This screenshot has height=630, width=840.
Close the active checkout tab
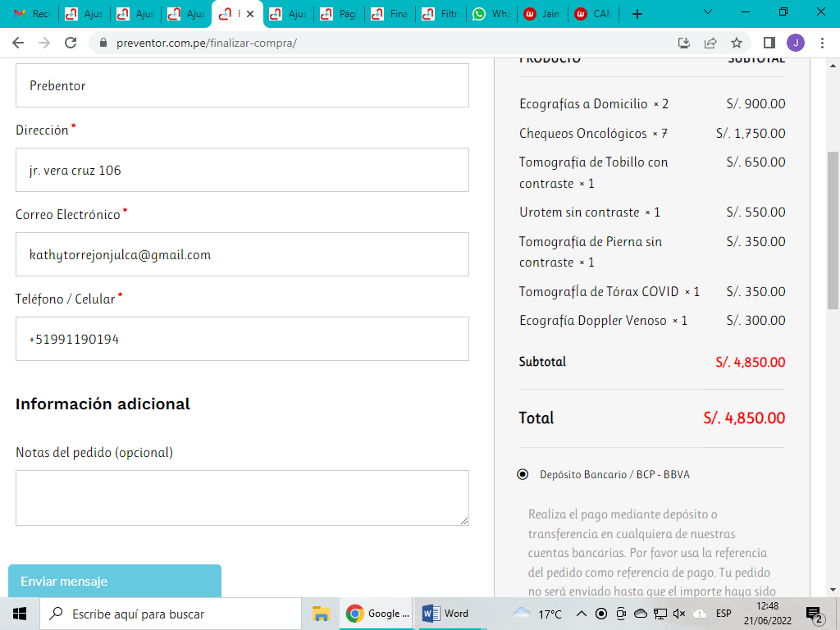tap(250, 14)
